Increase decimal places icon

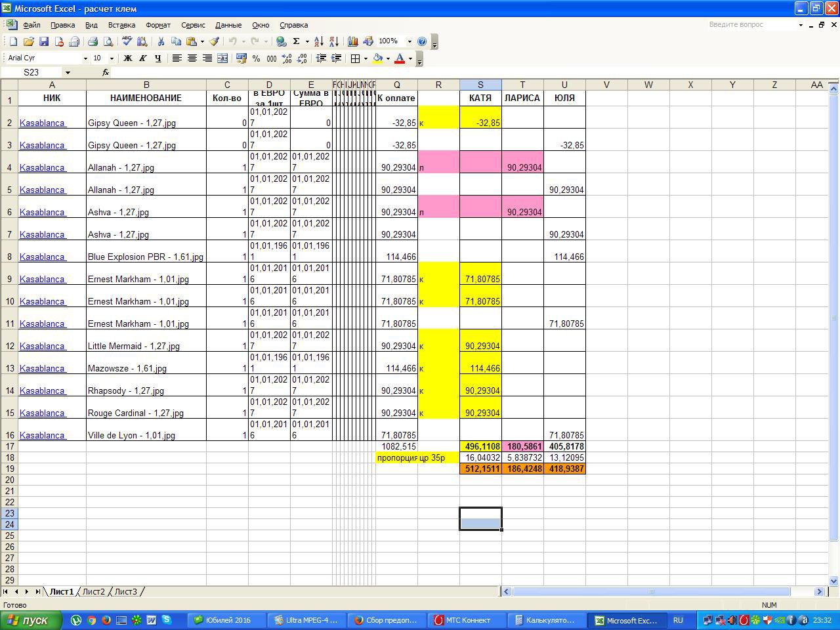(x=287, y=58)
